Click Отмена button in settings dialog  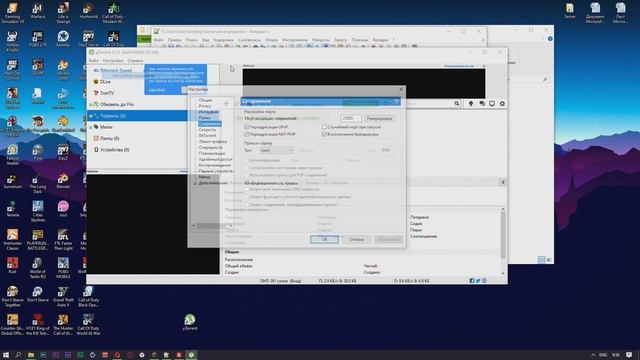click(356, 239)
